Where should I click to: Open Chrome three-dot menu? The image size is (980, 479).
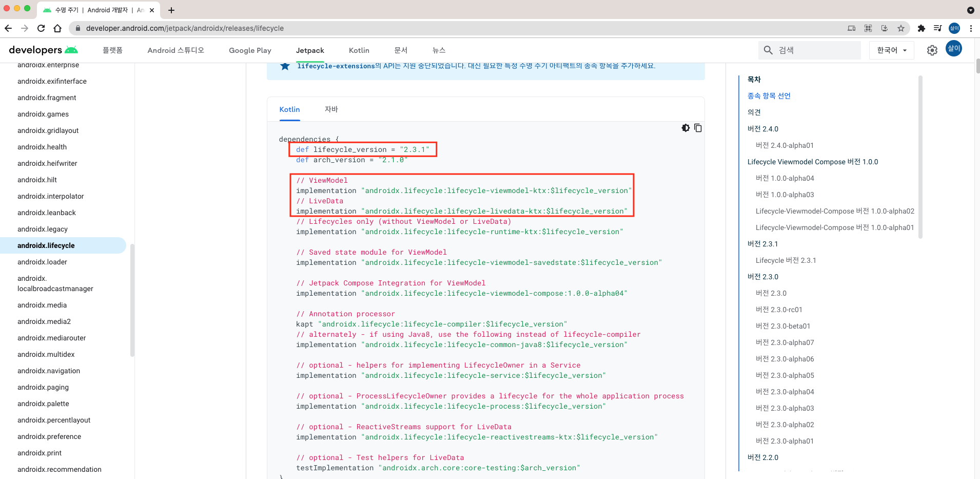click(971, 28)
